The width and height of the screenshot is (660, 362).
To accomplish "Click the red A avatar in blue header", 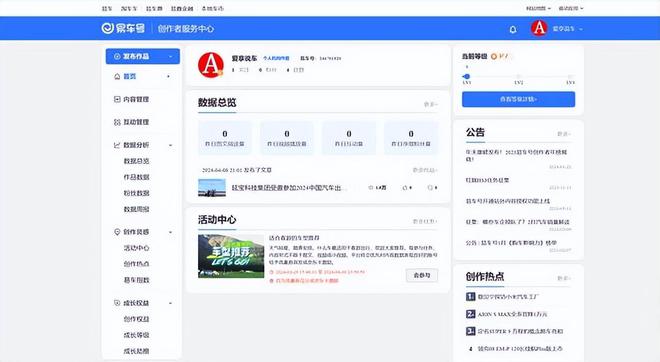I will click(539, 28).
